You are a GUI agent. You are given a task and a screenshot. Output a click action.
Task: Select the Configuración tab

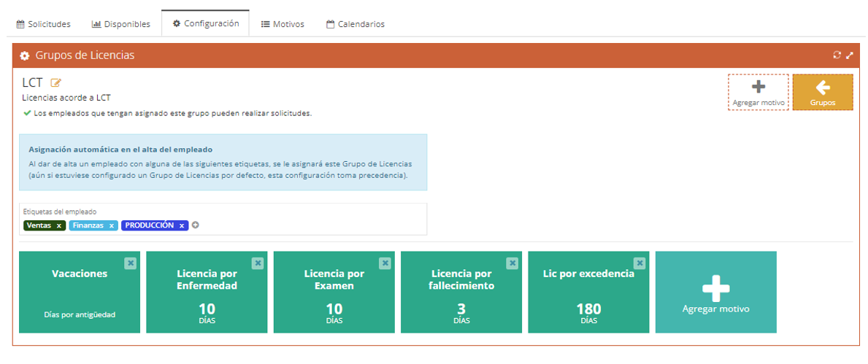205,23
